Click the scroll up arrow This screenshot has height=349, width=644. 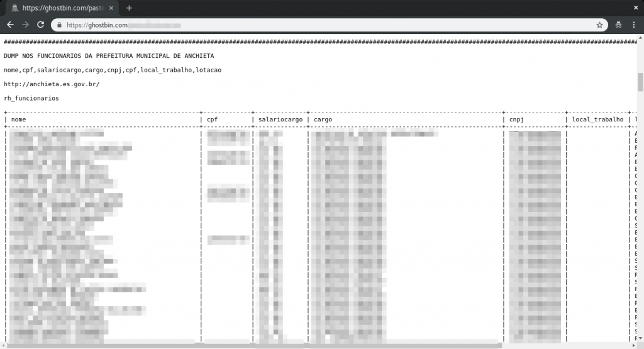coord(640,38)
